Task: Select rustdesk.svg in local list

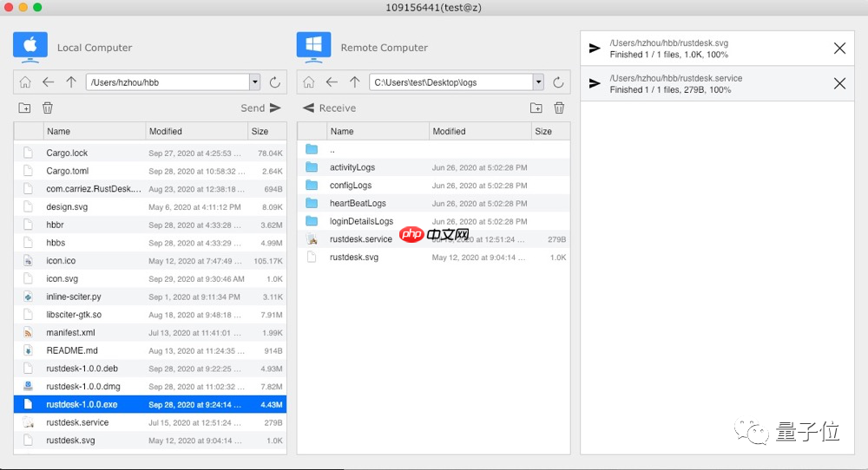Action: [150, 441]
